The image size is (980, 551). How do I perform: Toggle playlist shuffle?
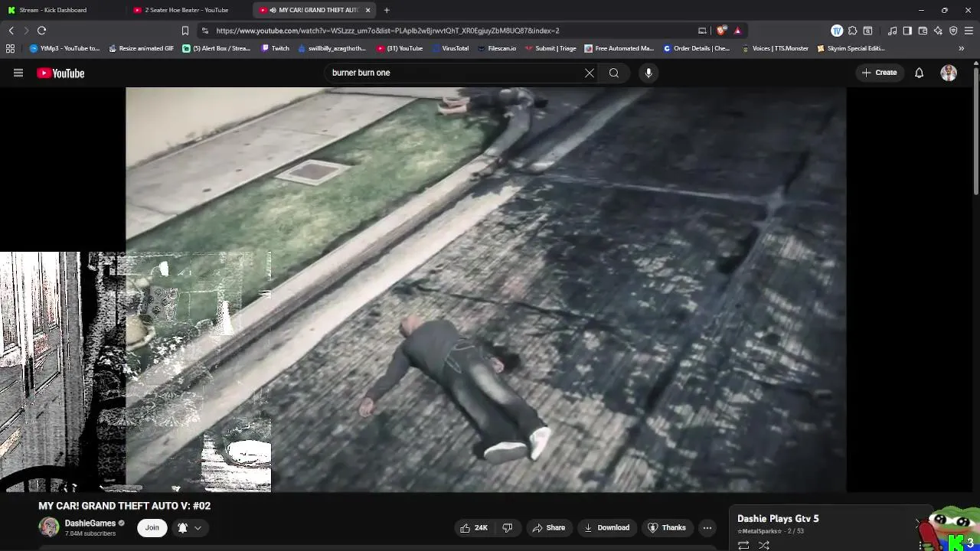coord(763,545)
